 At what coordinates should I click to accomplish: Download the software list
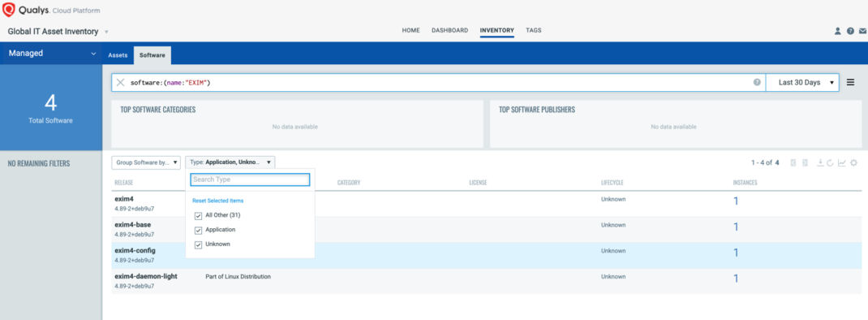tap(820, 162)
